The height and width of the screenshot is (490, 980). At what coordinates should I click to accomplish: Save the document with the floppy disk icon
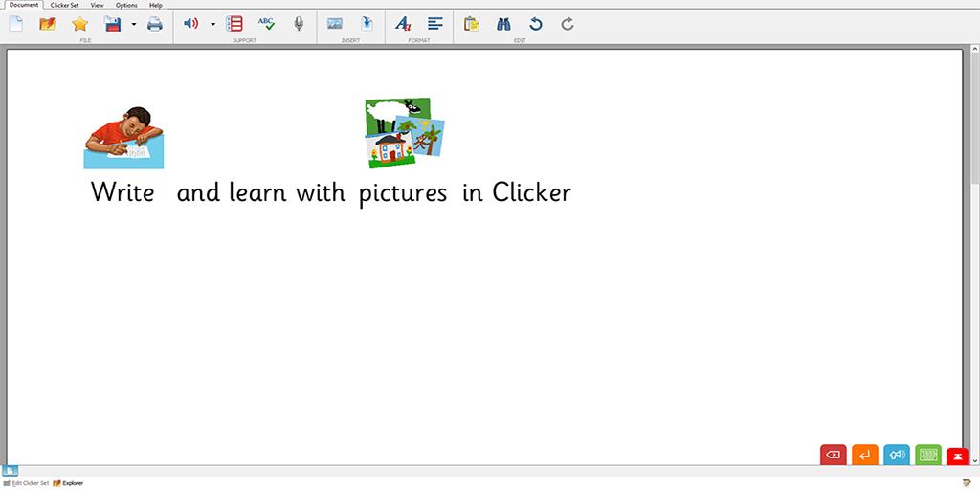[x=113, y=24]
